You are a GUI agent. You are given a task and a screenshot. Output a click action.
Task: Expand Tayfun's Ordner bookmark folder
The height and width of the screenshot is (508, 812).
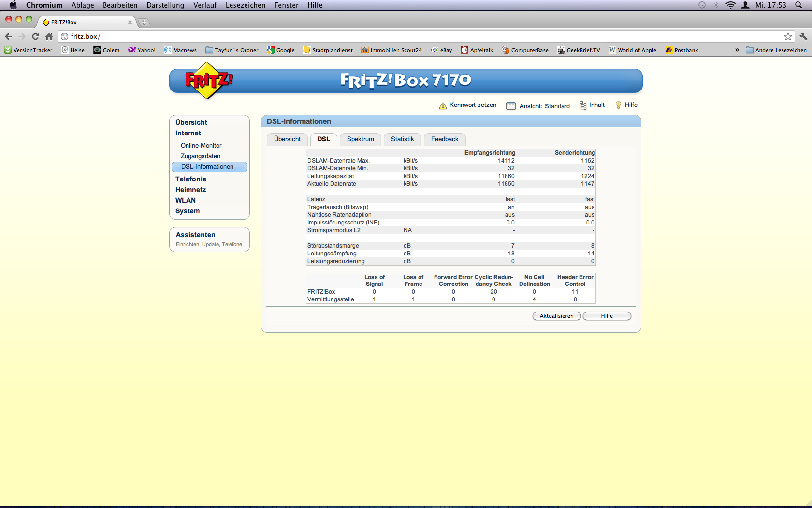(232, 50)
